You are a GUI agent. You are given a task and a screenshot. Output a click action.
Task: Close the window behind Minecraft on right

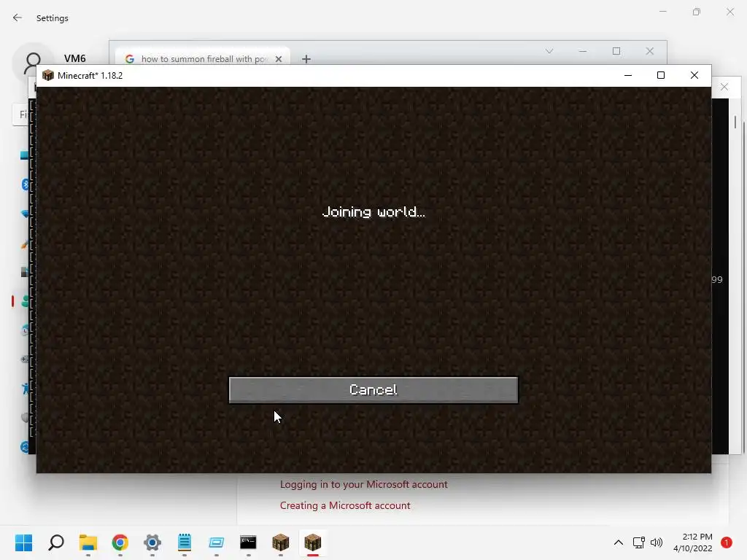[x=724, y=87]
